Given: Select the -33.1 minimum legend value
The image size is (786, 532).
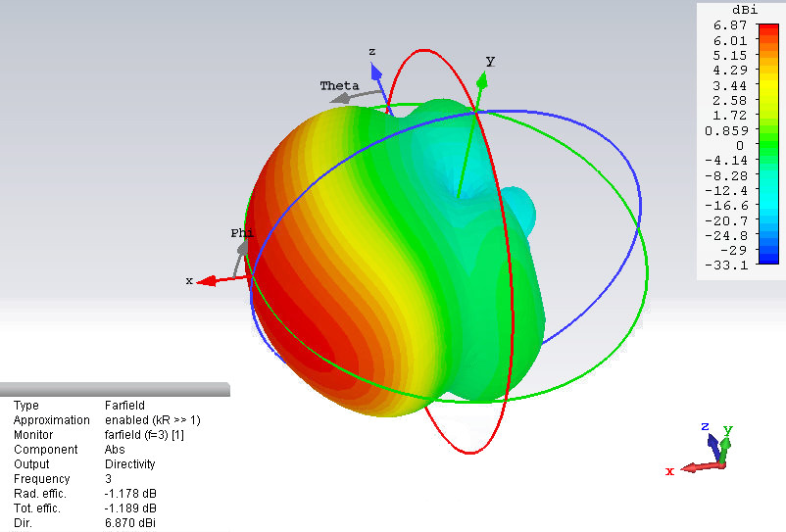Looking at the screenshot, I should (729, 266).
